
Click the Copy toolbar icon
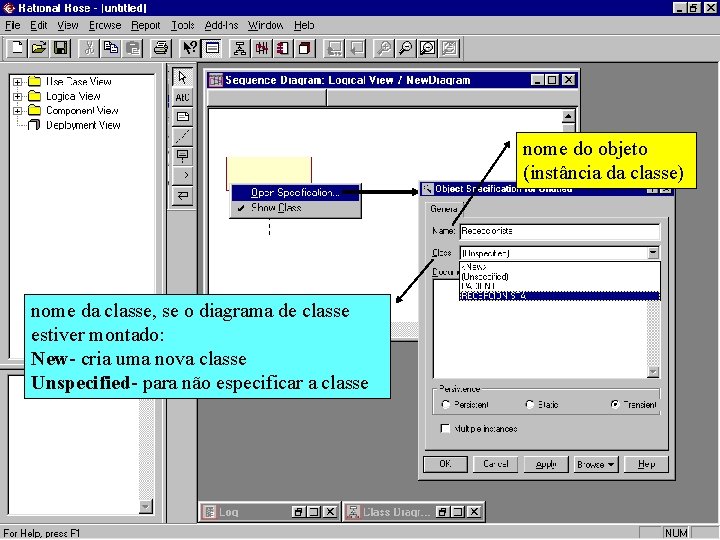tap(111, 48)
